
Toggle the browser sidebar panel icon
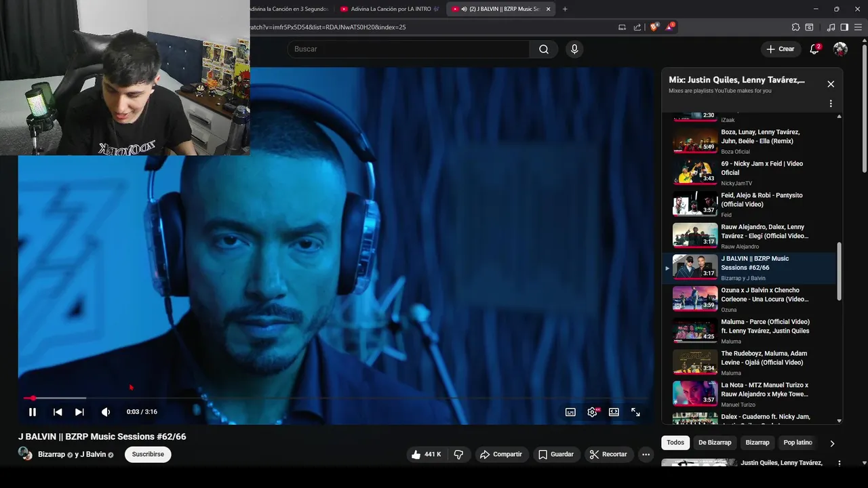tap(844, 27)
